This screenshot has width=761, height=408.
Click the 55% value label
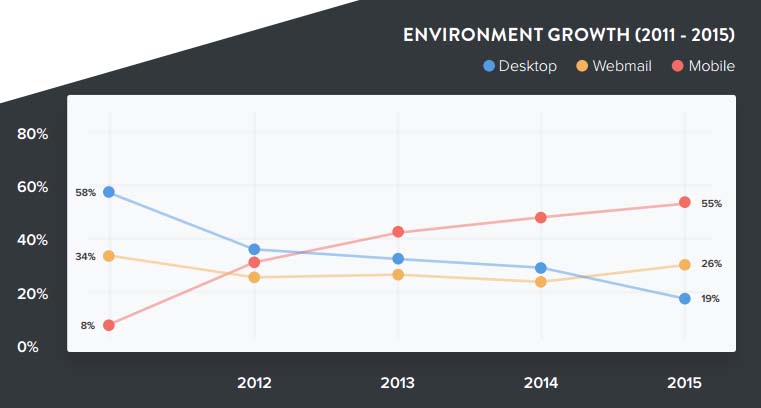[711, 204]
